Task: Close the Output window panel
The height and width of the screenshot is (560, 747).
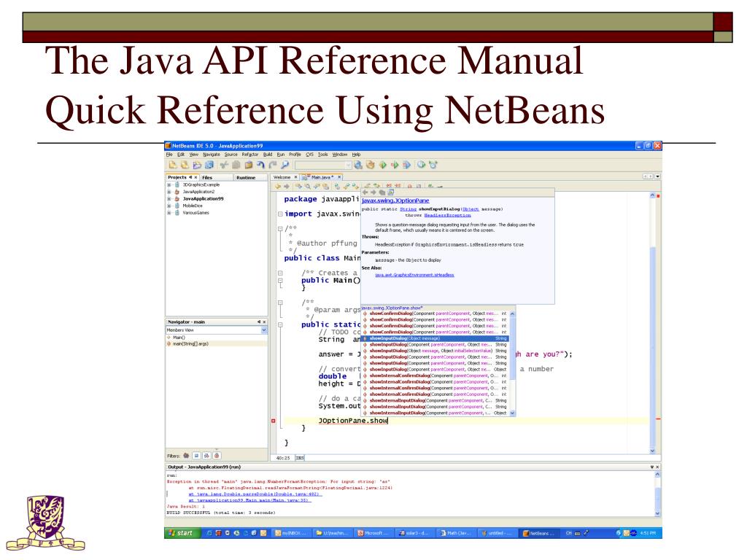Action: point(657,467)
